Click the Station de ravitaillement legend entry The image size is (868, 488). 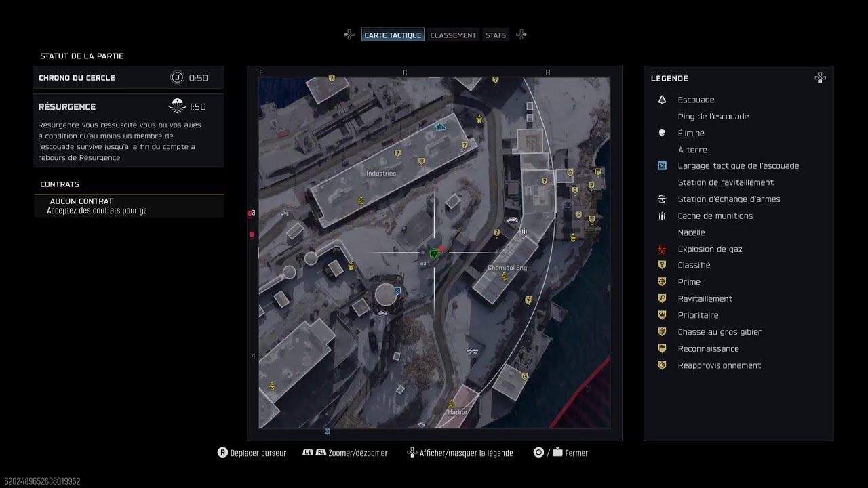726,182
